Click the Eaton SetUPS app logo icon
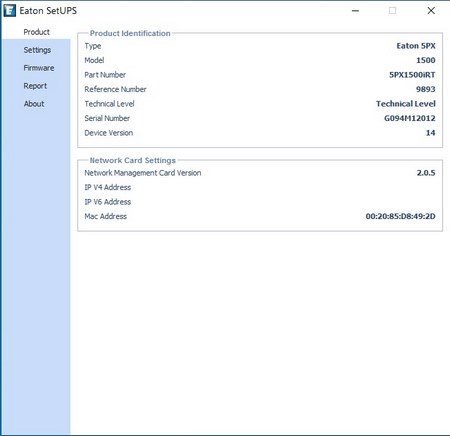Screen dimensions: 450x436 click(x=9, y=11)
